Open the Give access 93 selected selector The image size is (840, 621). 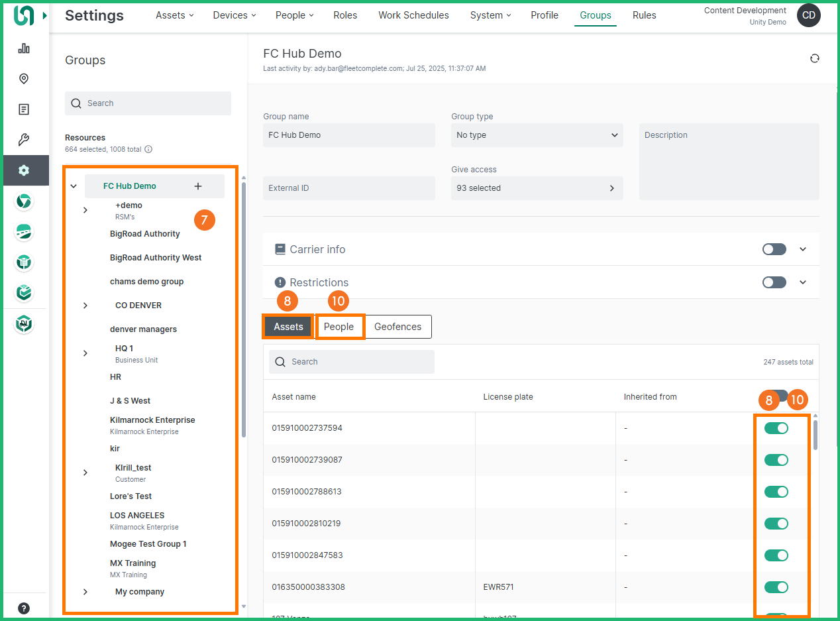pos(537,188)
